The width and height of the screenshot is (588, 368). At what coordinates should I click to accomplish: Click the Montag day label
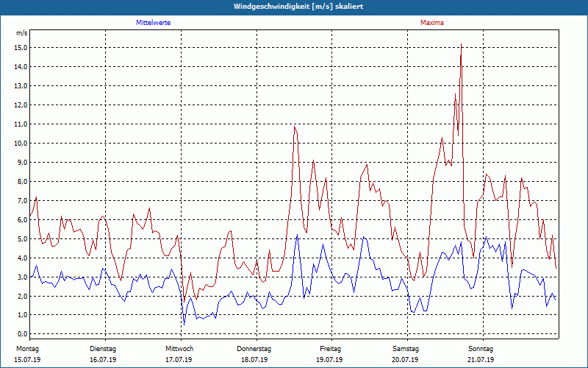point(27,349)
